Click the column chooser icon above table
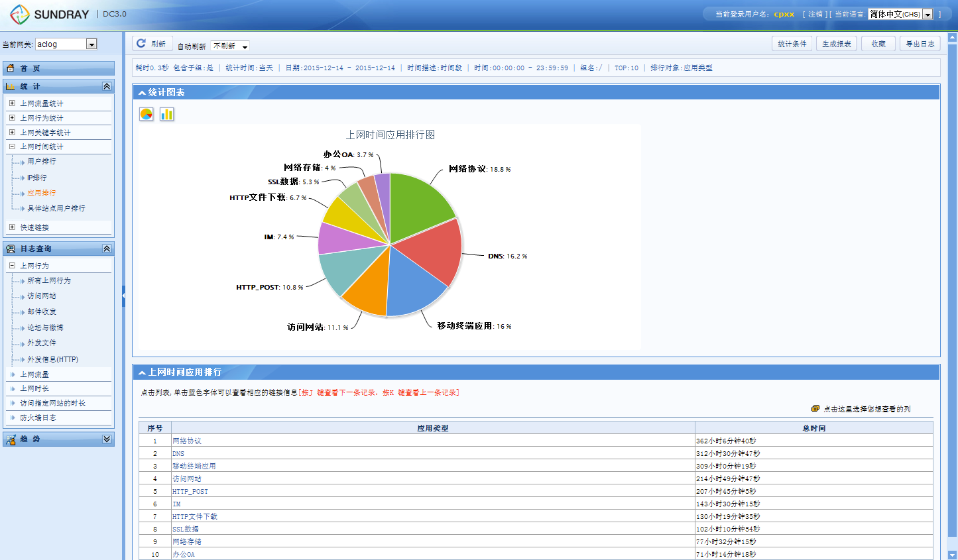Viewport: 958px width, 560px height. (815, 409)
